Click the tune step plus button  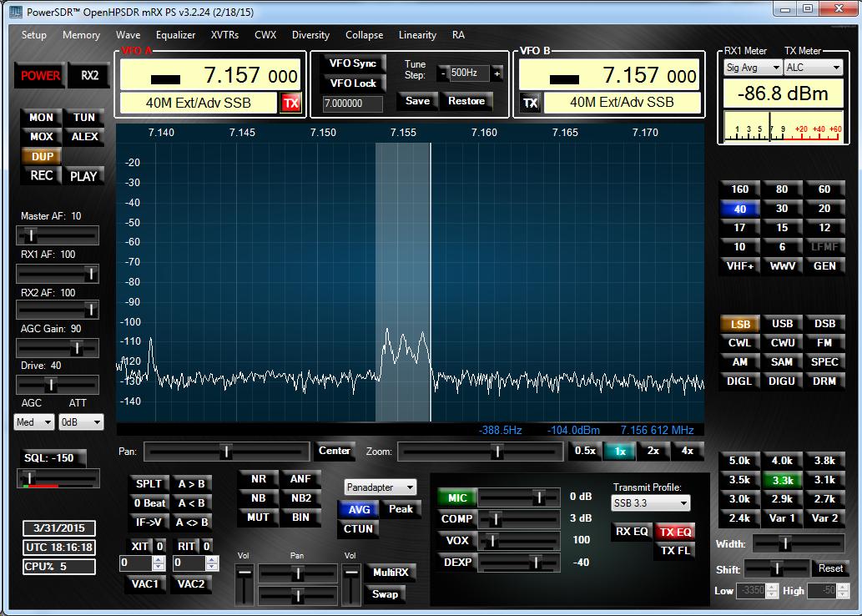click(x=497, y=73)
